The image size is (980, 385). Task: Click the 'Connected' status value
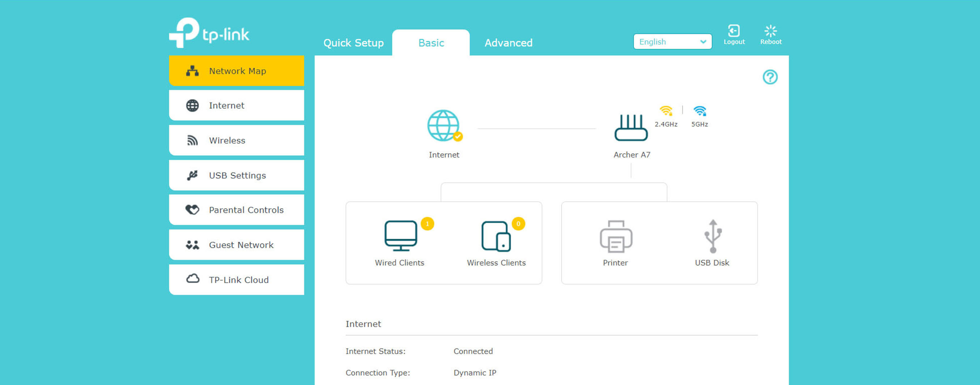[x=473, y=351]
